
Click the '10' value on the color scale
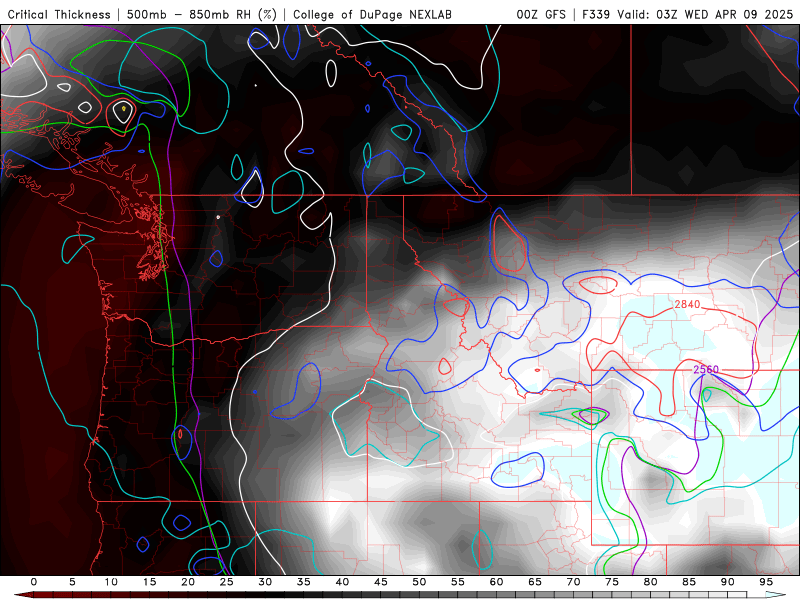point(111,582)
